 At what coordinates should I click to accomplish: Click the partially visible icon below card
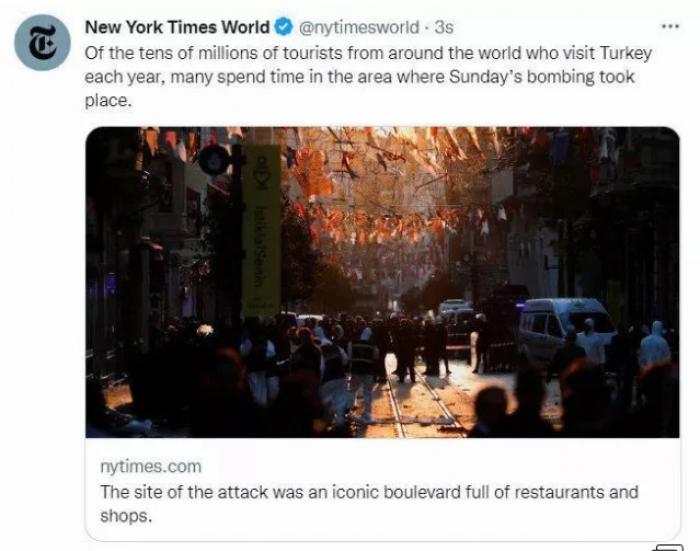(668, 547)
